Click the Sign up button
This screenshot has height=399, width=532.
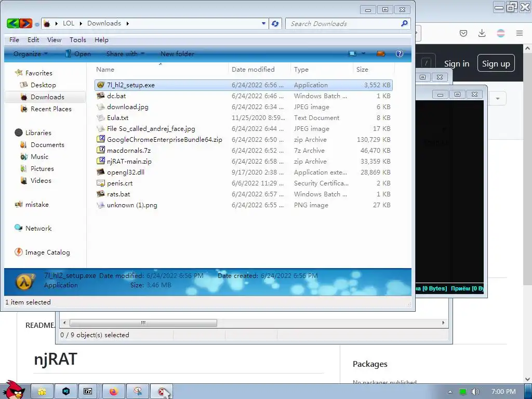(496, 63)
